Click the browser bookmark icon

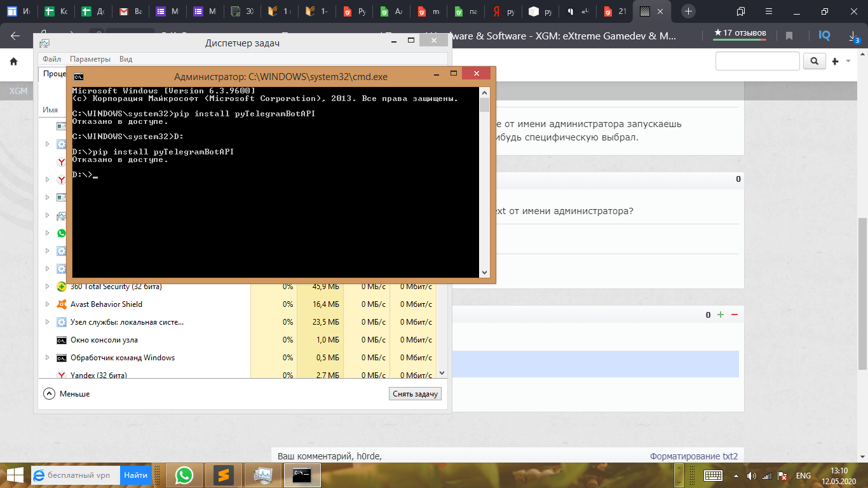pyautogui.click(x=789, y=36)
